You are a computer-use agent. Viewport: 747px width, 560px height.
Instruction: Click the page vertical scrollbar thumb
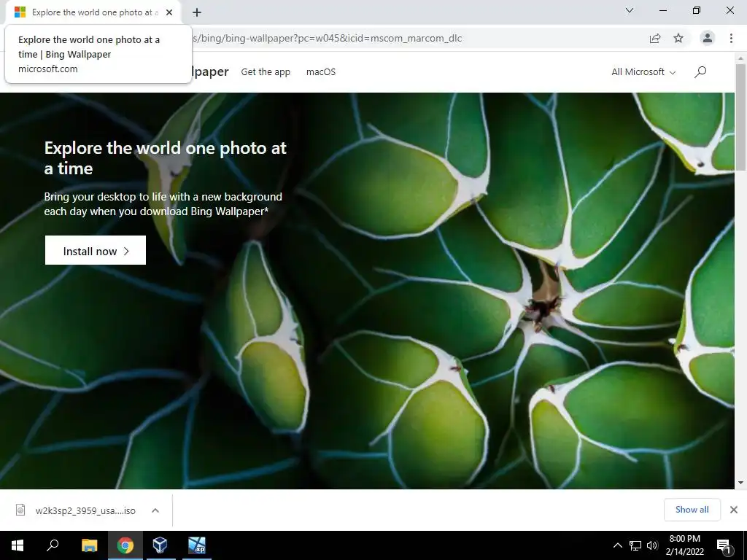pos(741,117)
